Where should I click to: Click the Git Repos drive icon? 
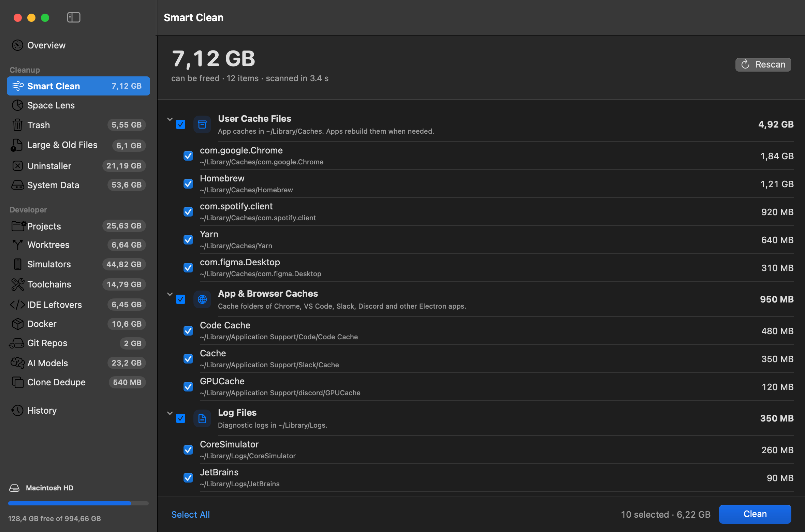point(16,343)
